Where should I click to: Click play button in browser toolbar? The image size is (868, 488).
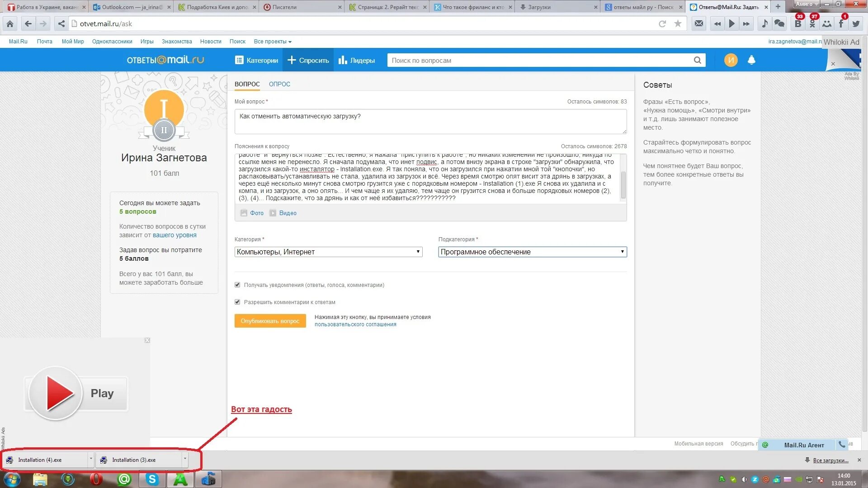(732, 24)
